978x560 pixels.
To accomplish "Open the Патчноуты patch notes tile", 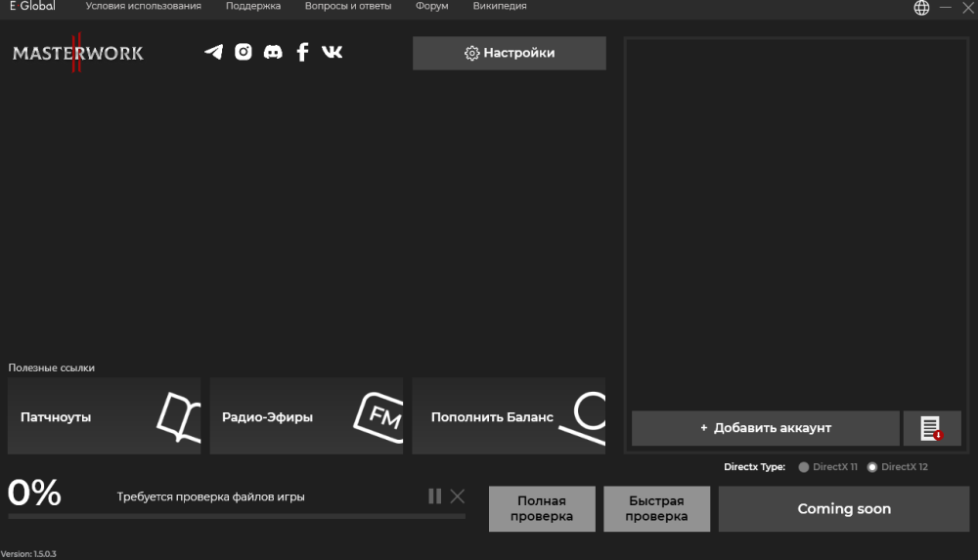I will pyautogui.click(x=104, y=416).
